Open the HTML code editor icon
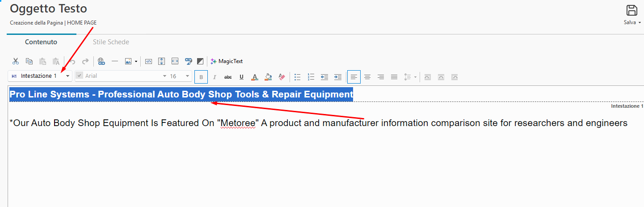The image size is (644, 207). click(x=149, y=61)
